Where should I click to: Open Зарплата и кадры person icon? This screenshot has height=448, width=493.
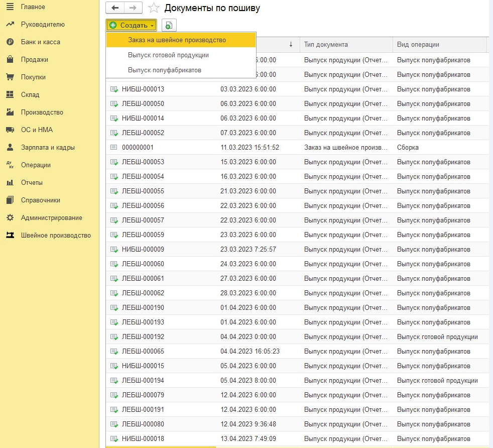click(10, 147)
